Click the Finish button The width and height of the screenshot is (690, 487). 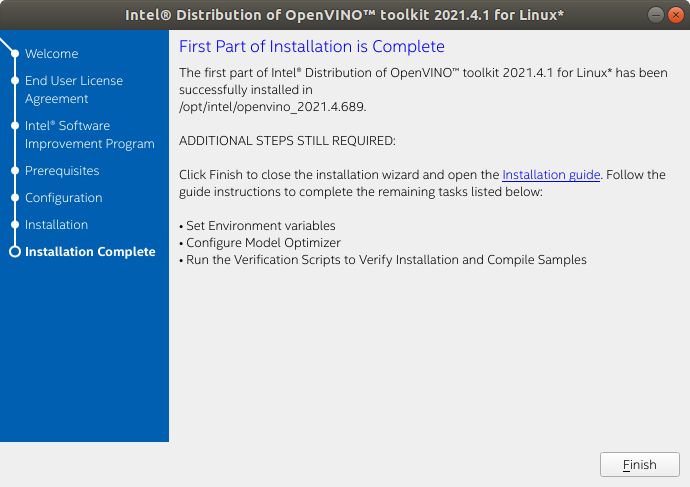(x=639, y=465)
